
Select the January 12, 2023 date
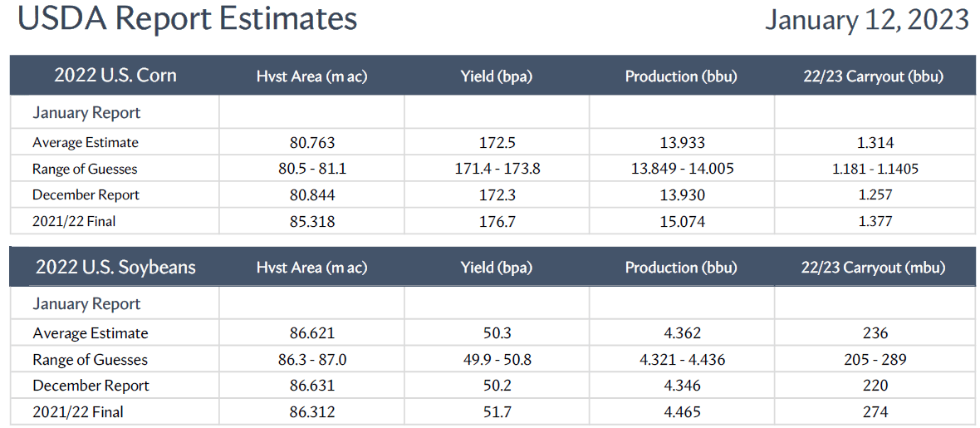click(x=866, y=19)
